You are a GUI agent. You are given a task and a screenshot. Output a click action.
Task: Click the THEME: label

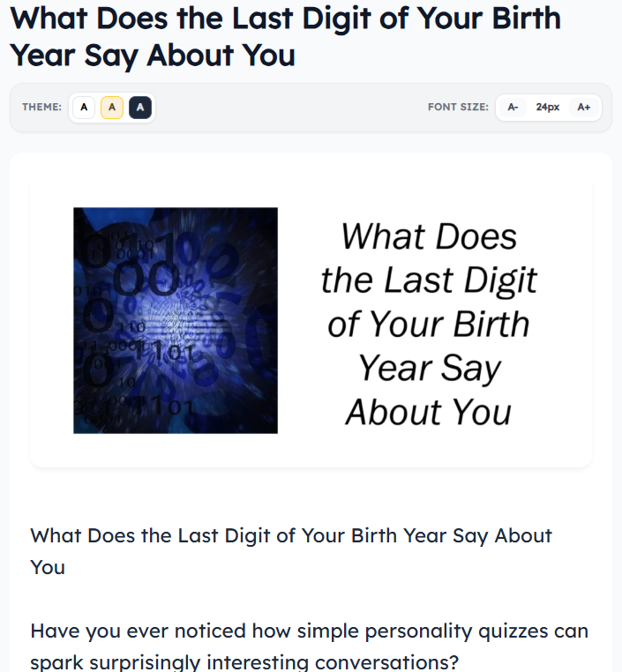42,107
